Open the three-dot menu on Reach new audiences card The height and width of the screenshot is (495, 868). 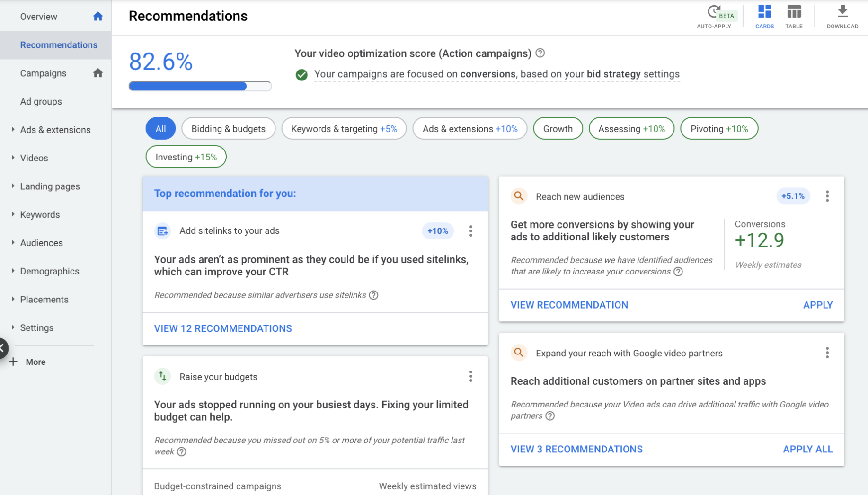(827, 196)
